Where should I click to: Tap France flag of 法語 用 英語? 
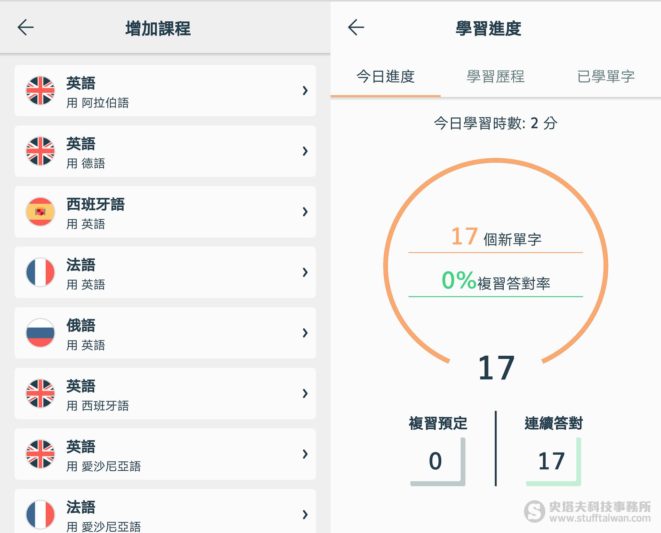(40, 272)
